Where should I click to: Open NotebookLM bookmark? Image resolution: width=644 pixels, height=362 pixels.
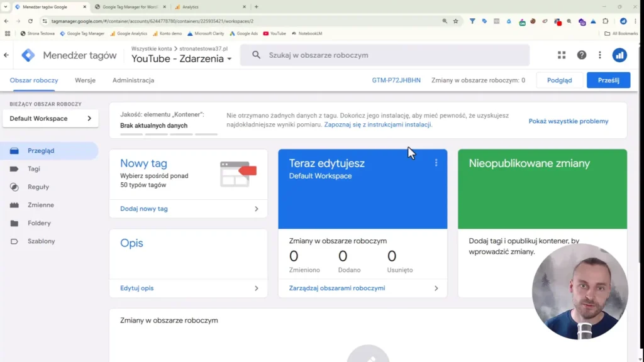click(307, 33)
